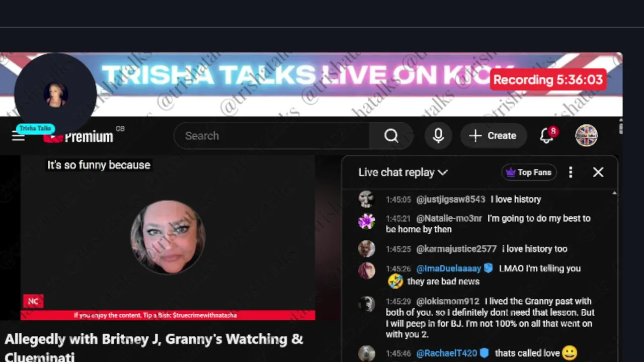Open the Top Fans chip
Screen dimensions: 644x362
pos(529,172)
